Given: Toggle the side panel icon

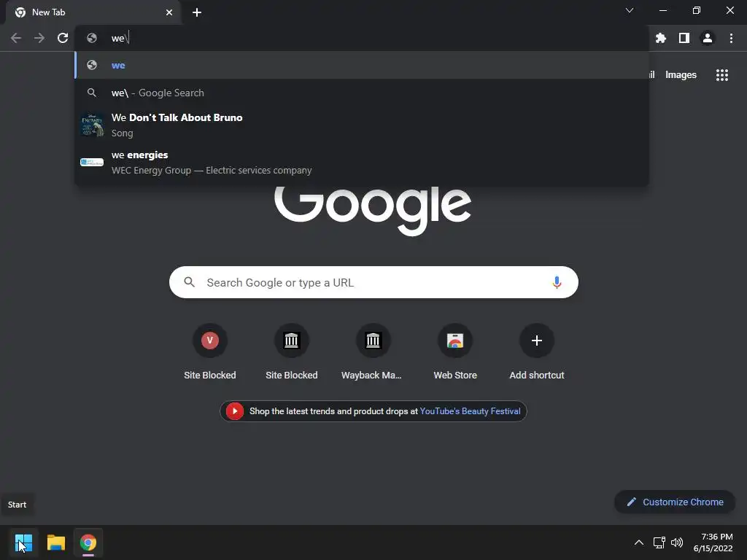Looking at the screenshot, I should click(684, 38).
